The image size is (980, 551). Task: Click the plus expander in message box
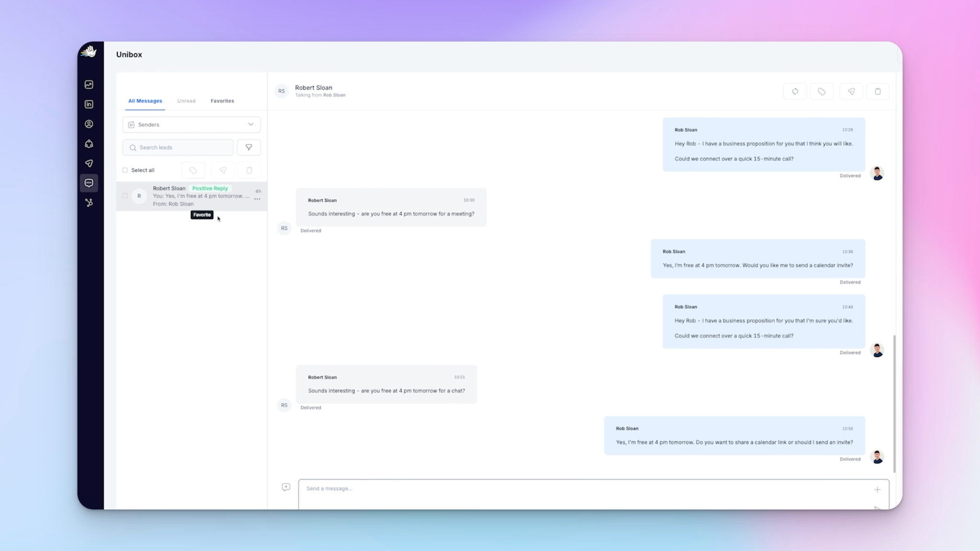pyautogui.click(x=877, y=489)
